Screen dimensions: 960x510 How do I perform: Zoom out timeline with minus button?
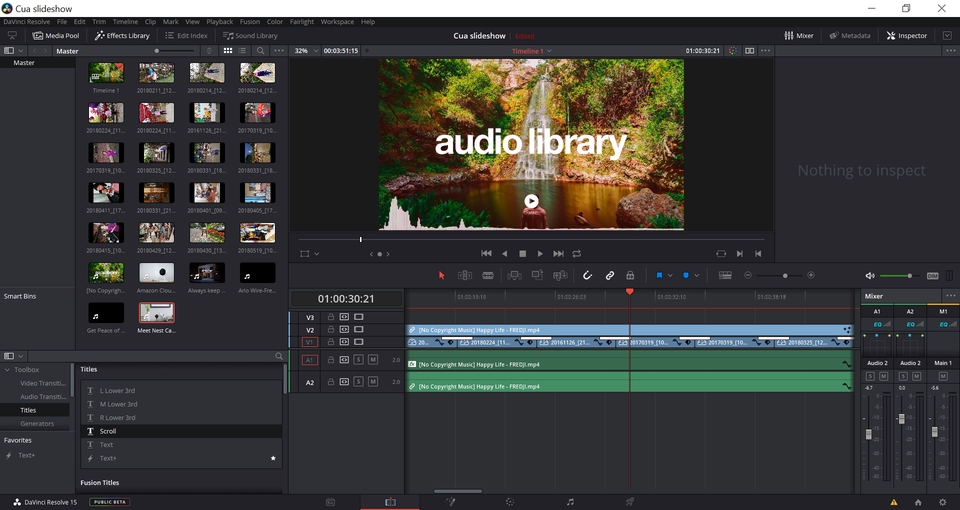point(748,276)
